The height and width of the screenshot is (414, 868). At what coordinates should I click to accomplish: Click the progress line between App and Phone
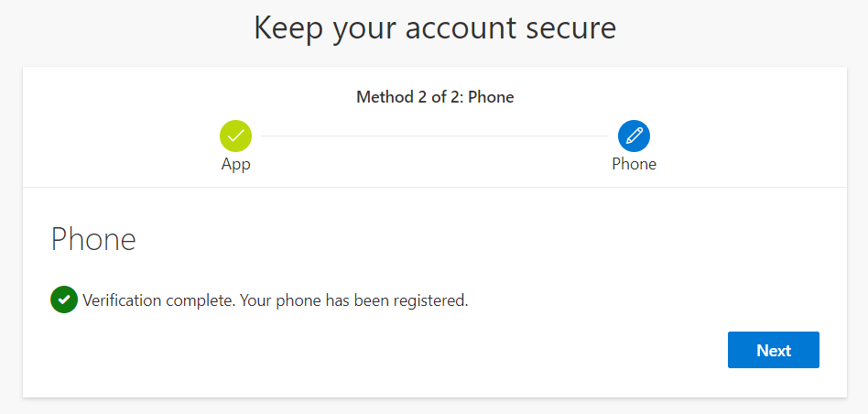(434, 136)
